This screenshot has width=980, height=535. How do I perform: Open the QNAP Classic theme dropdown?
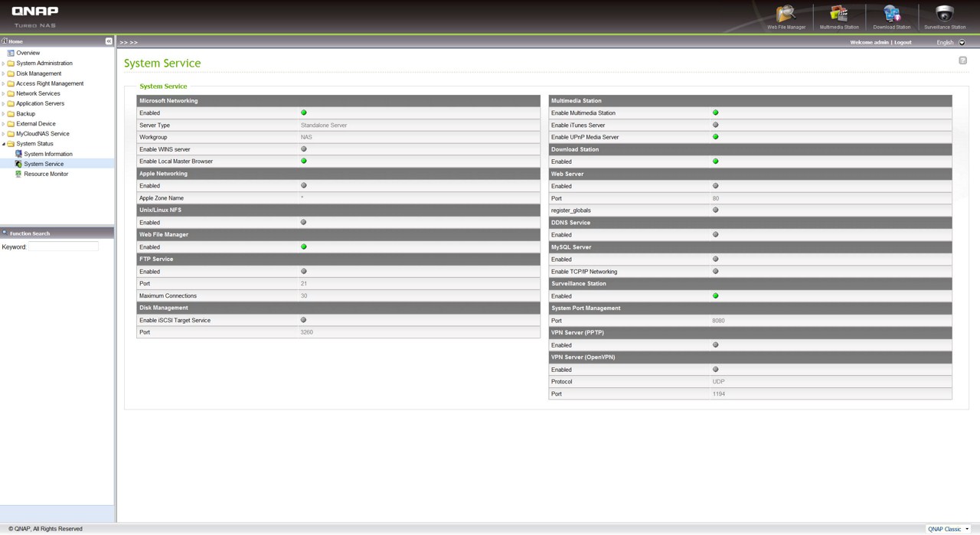(948, 529)
